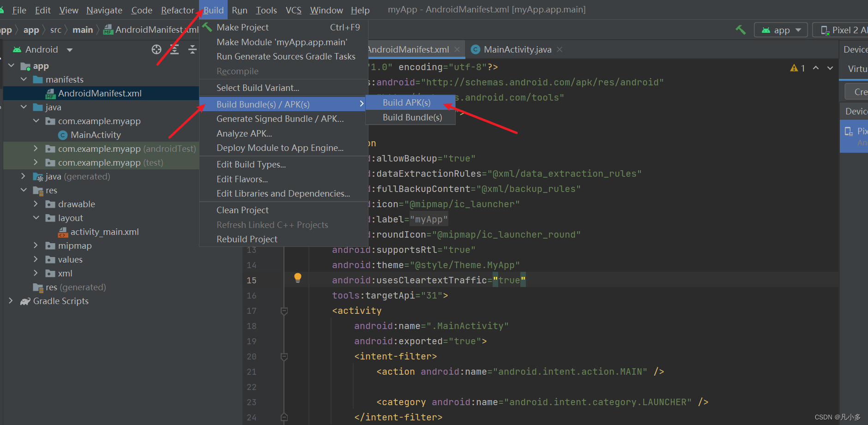
Task: Click the src breadcrumb in navigation bar
Action: tap(56, 30)
